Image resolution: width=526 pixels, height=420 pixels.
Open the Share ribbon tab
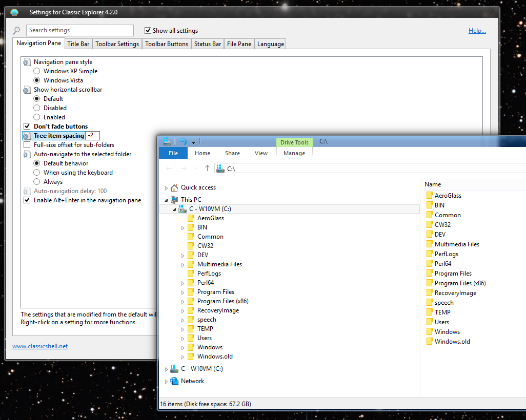tap(232, 153)
